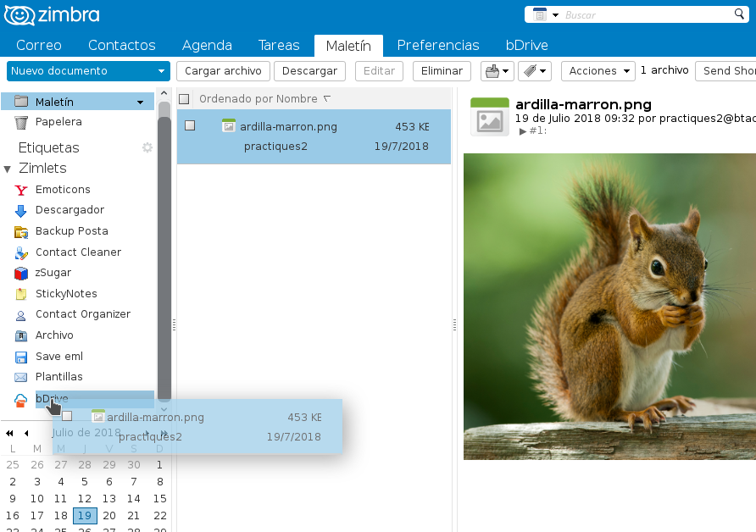This screenshot has width=756, height=532.
Task: Select day 12 in the mini calendar
Action: pyautogui.click(x=85, y=499)
